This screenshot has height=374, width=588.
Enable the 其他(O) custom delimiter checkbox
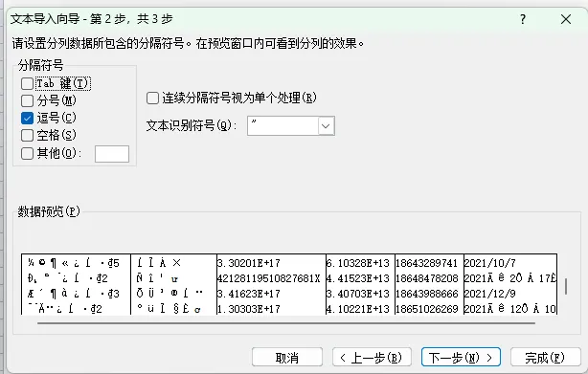pos(28,153)
